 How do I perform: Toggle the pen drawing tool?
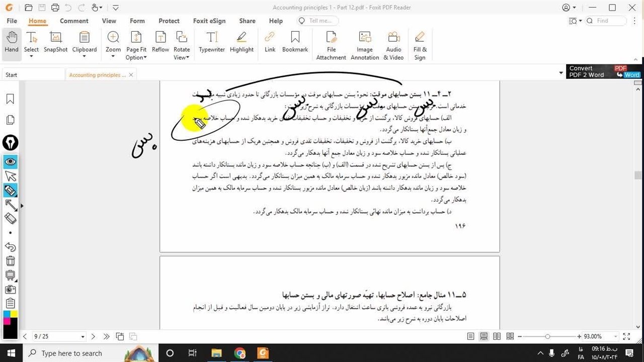(10, 191)
